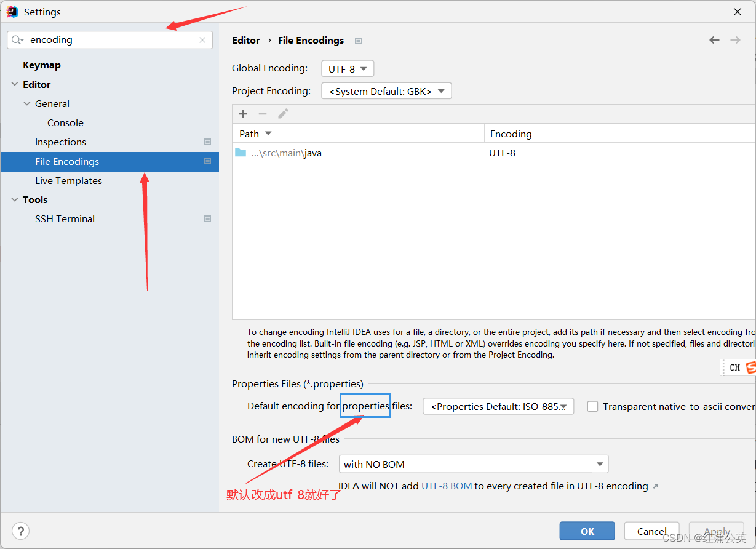756x549 pixels.
Task: Select File Encodings in settings tree
Action: 109,161
